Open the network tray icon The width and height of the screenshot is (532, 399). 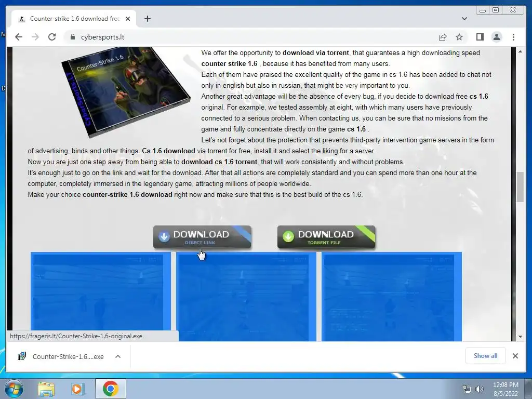click(467, 389)
